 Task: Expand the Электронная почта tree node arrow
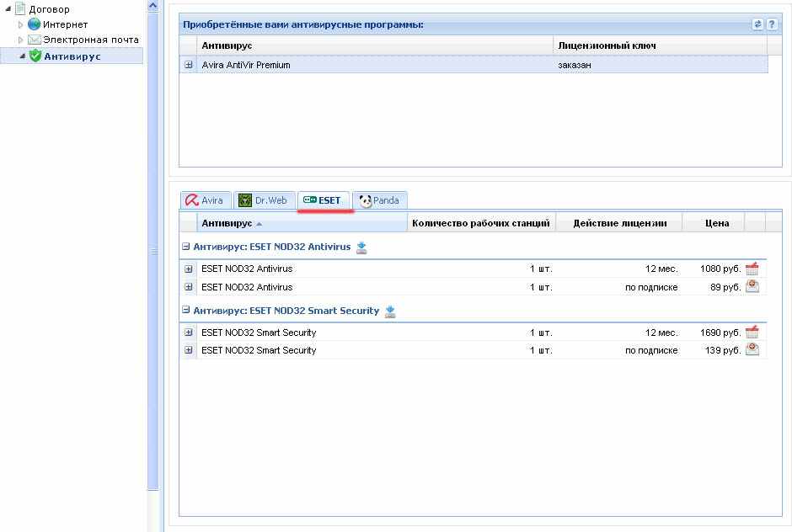[20, 40]
